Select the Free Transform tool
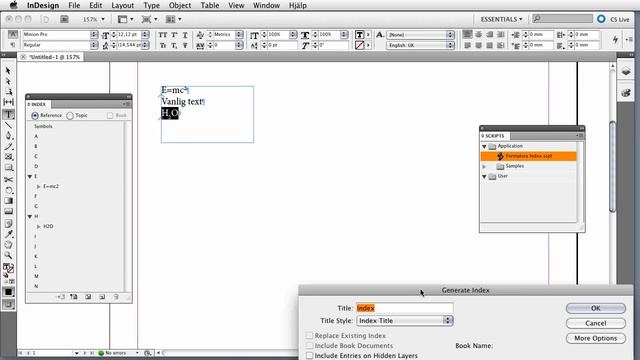 (x=8, y=190)
